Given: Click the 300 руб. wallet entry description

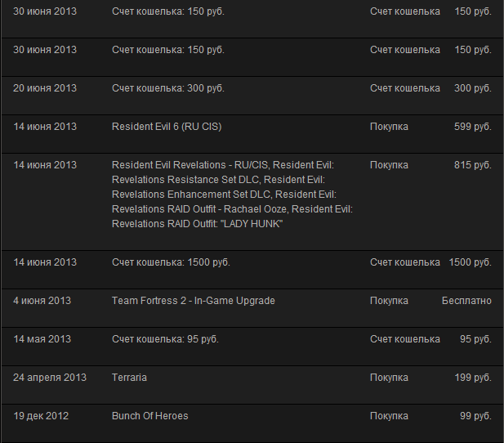Looking at the screenshot, I should click(x=167, y=88).
